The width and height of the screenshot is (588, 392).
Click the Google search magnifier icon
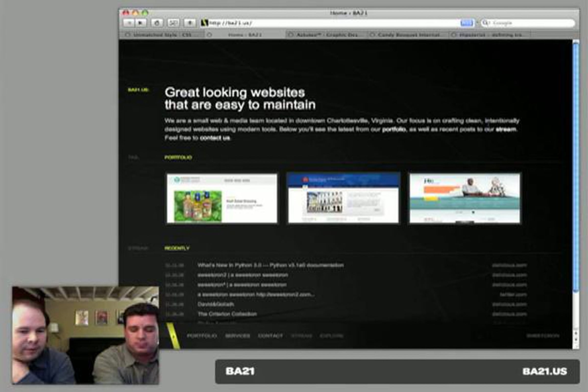tap(485, 23)
